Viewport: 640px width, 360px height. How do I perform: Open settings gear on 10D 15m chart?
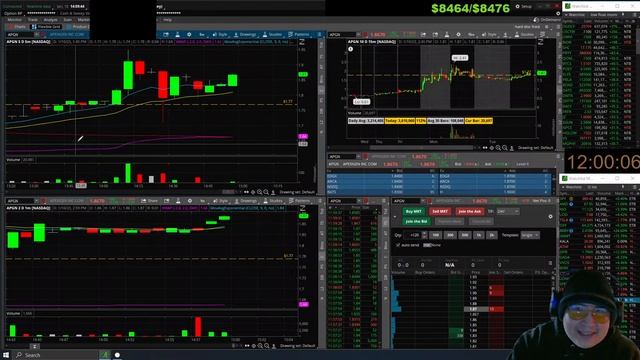(458, 35)
